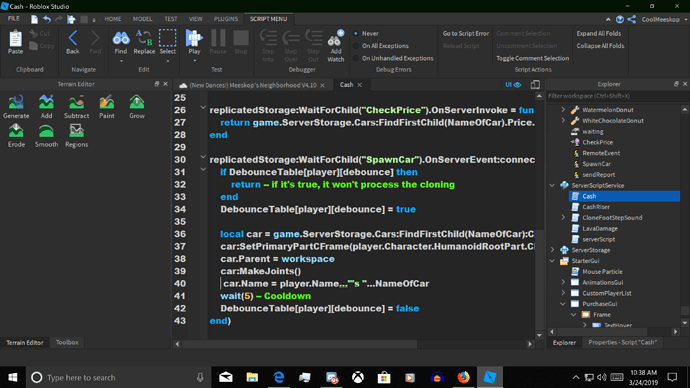The width and height of the screenshot is (690, 388).
Task: Click Go to Script Error
Action: (x=466, y=33)
